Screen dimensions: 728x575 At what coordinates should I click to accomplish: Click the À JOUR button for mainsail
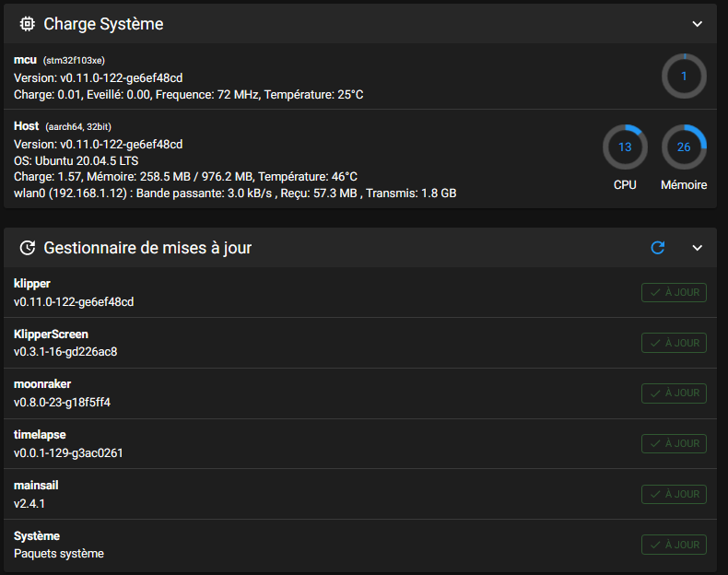(674, 494)
